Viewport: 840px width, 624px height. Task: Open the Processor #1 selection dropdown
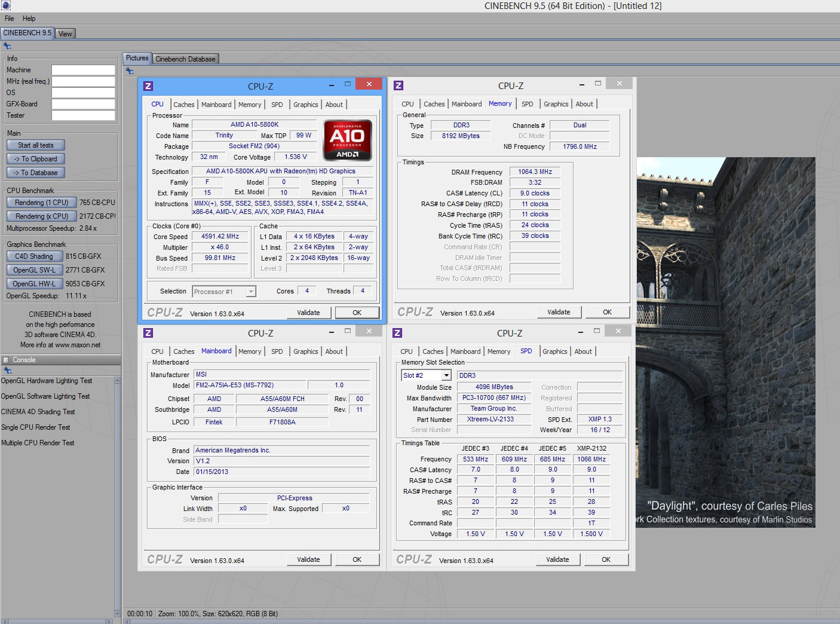(251, 292)
